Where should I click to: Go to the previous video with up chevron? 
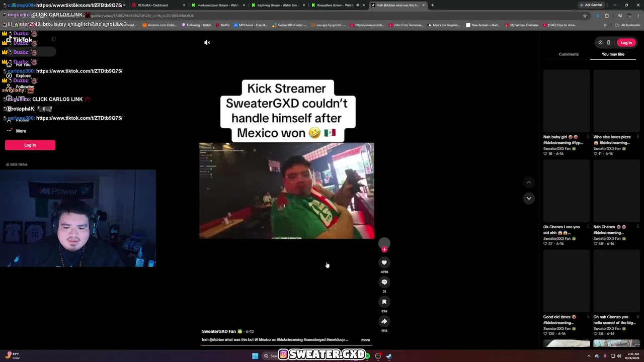[529, 182]
